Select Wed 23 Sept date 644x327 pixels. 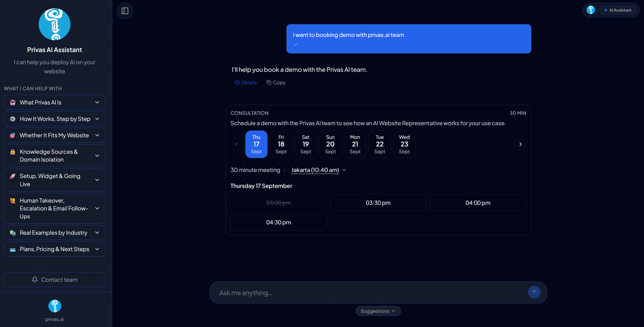pyautogui.click(x=404, y=144)
